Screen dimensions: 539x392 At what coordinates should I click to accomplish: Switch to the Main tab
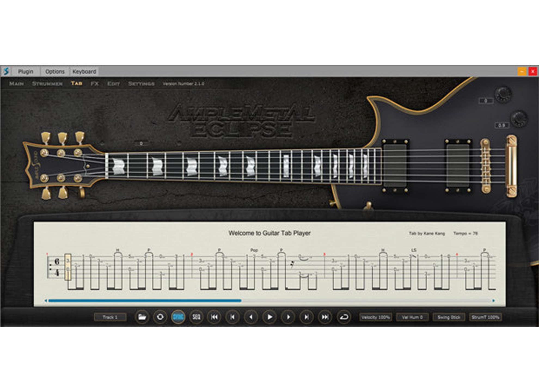[17, 84]
